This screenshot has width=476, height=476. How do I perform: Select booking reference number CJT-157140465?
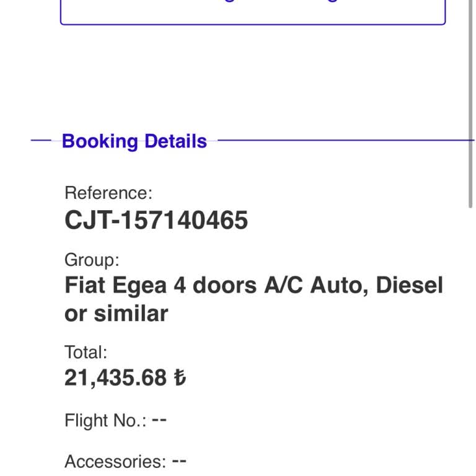(156, 221)
